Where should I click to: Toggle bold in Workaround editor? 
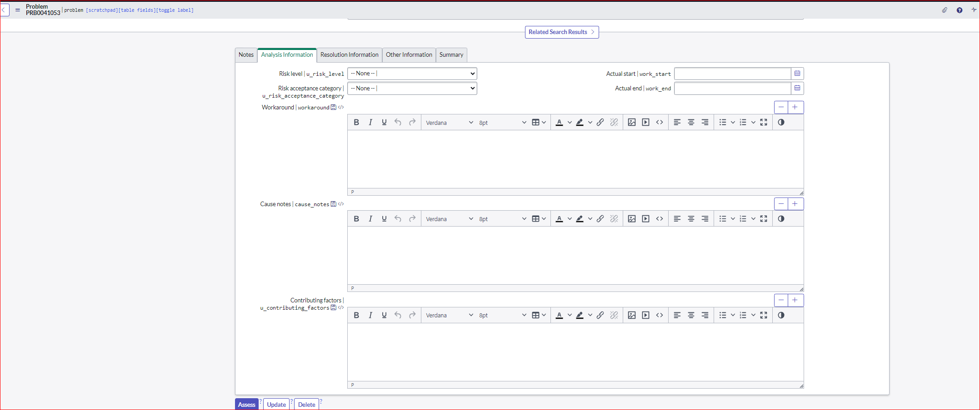tap(356, 122)
